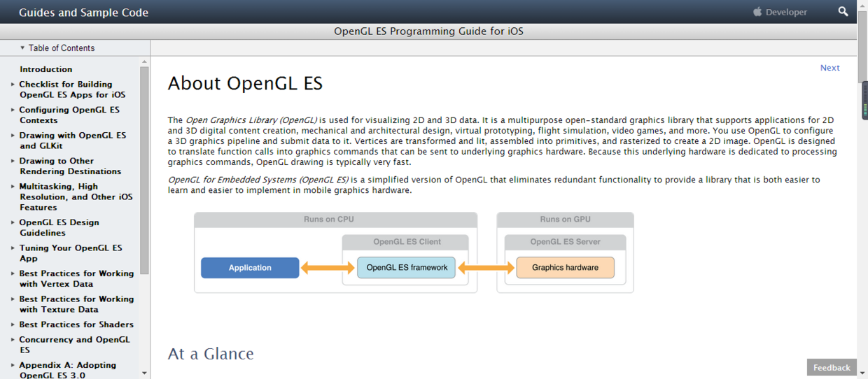Click the search magnifier icon
The width and height of the screenshot is (868, 379).
click(843, 12)
